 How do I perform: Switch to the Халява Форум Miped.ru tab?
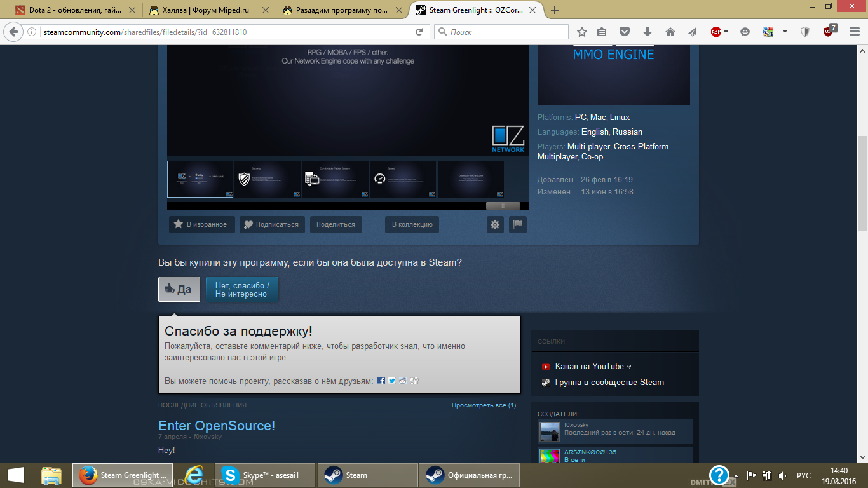click(208, 10)
